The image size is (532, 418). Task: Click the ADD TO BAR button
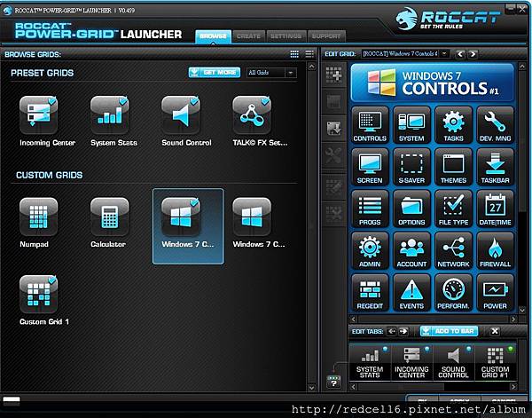pyautogui.click(x=450, y=331)
